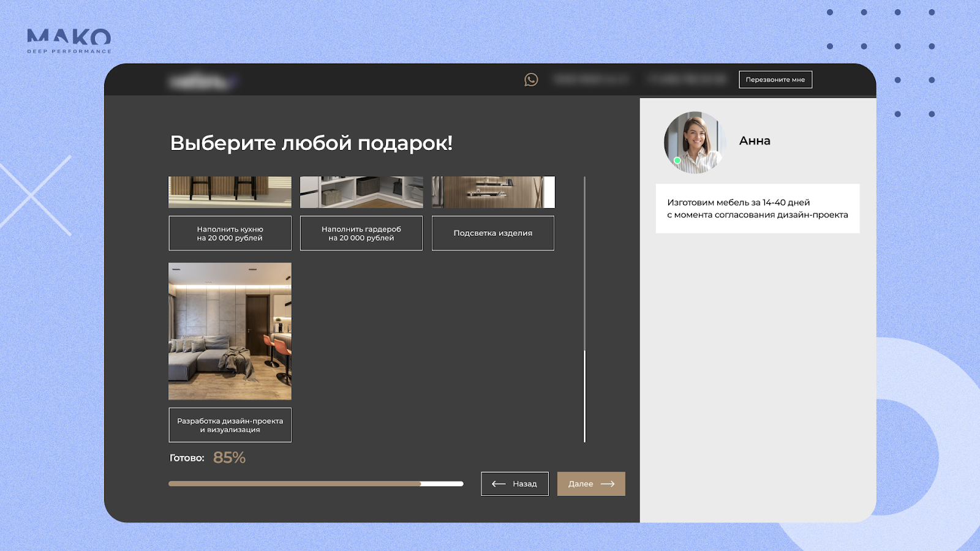
Task: Click the illuminated shelf image
Action: [x=493, y=192]
